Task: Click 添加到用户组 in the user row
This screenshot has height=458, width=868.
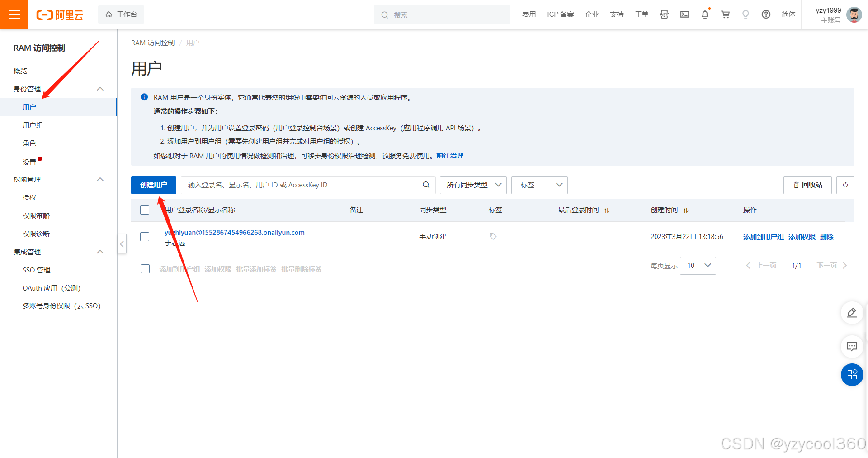Action: tap(764, 237)
